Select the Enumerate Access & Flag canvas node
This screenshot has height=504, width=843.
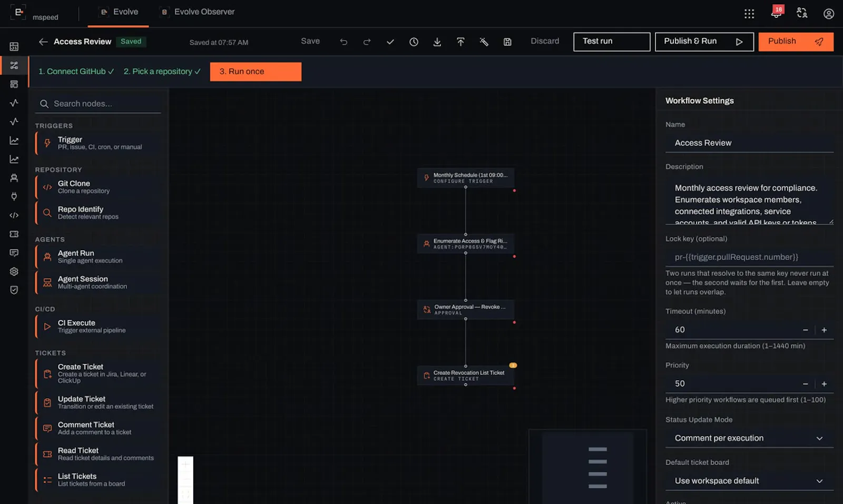point(466,244)
